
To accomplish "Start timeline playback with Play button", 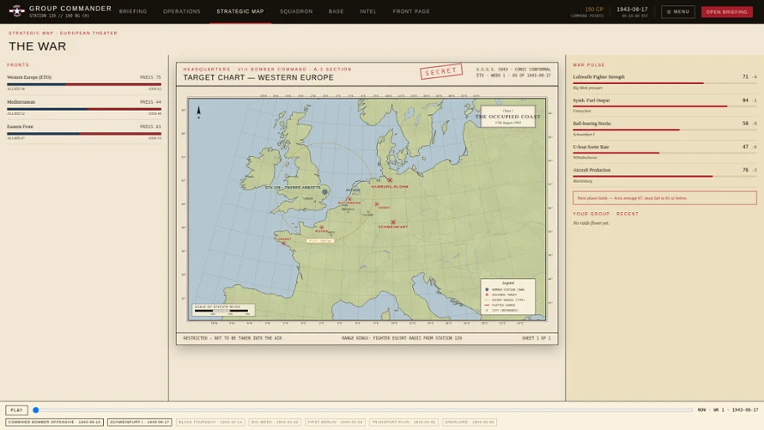I will (x=17, y=410).
